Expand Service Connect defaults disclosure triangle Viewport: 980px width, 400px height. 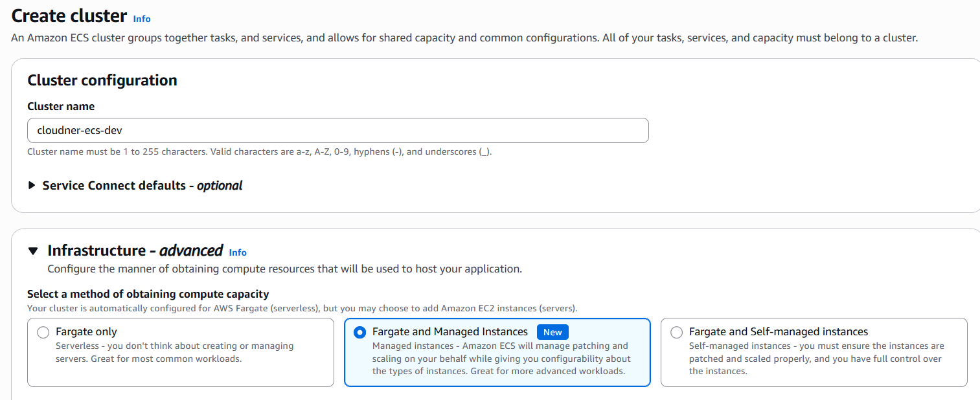click(x=32, y=186)
